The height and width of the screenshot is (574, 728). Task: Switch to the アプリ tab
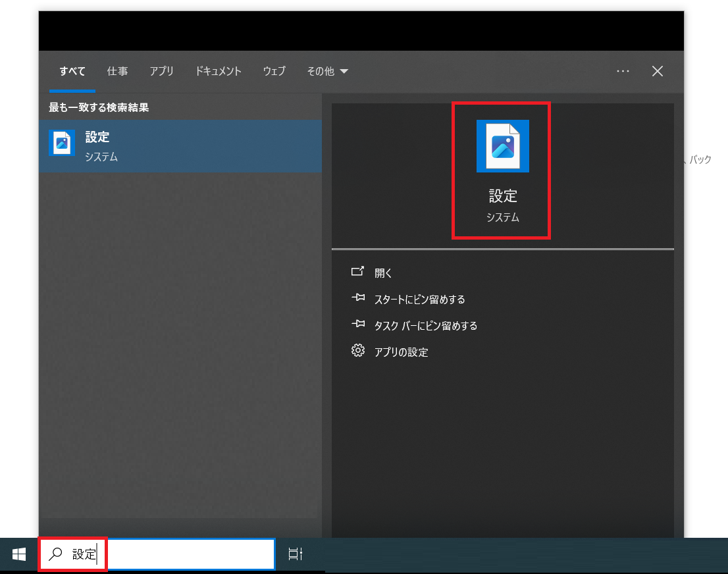161,71
